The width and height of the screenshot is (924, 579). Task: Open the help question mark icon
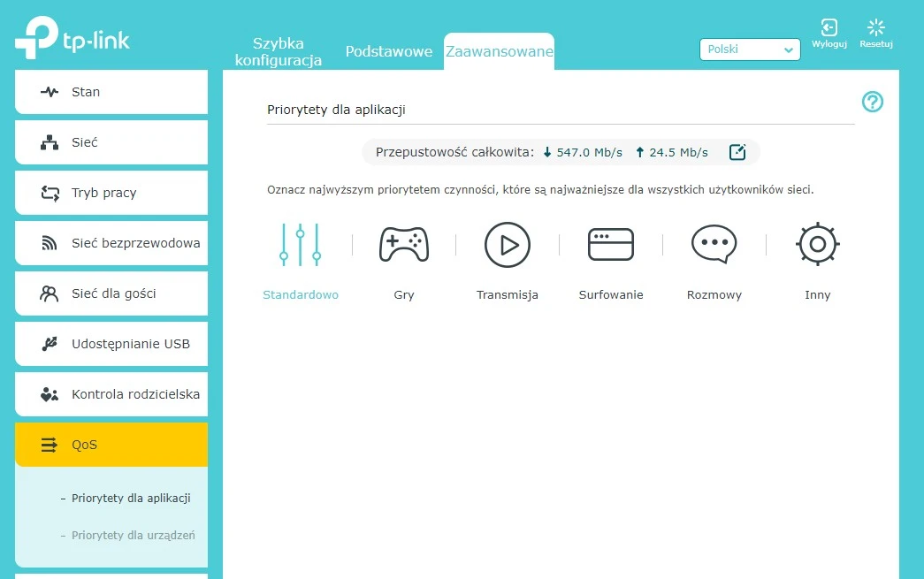click(x=873, y=103)
